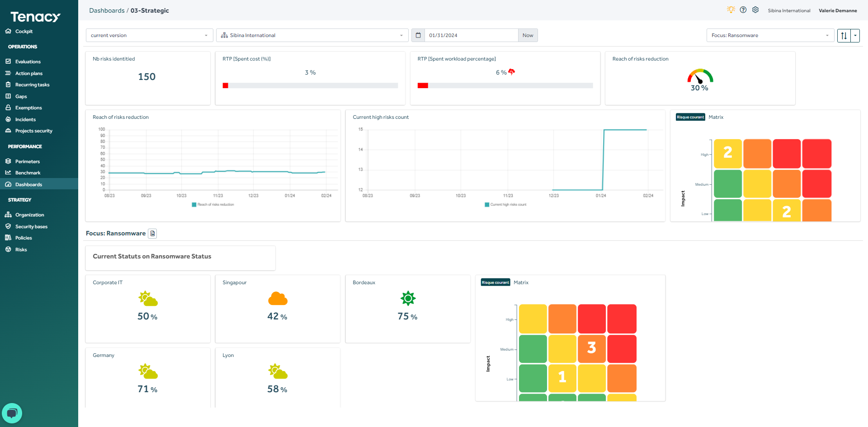Click the lightbulb tips icon
Image resolution: width=868 pixels, height=427 pixels.
[731, 9]
